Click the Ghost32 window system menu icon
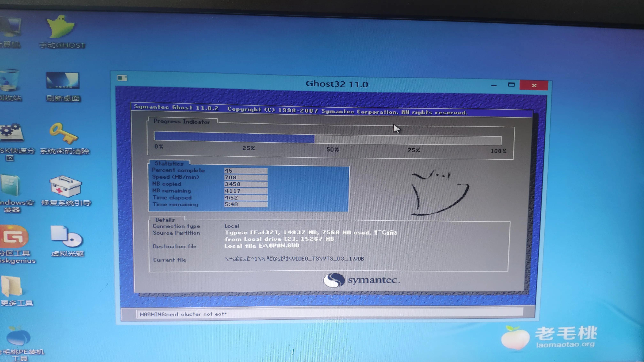The image size is (644, 362). (122, 78)
